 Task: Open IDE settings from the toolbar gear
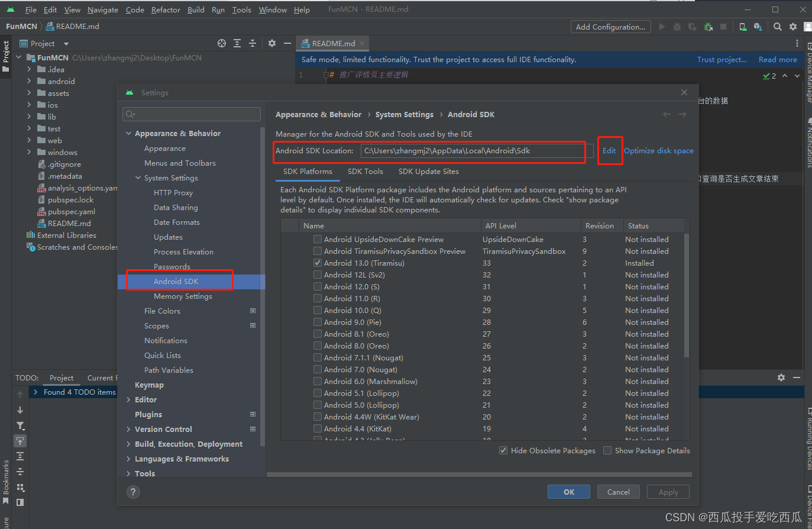pyautogui.click(x=793, y=27)
